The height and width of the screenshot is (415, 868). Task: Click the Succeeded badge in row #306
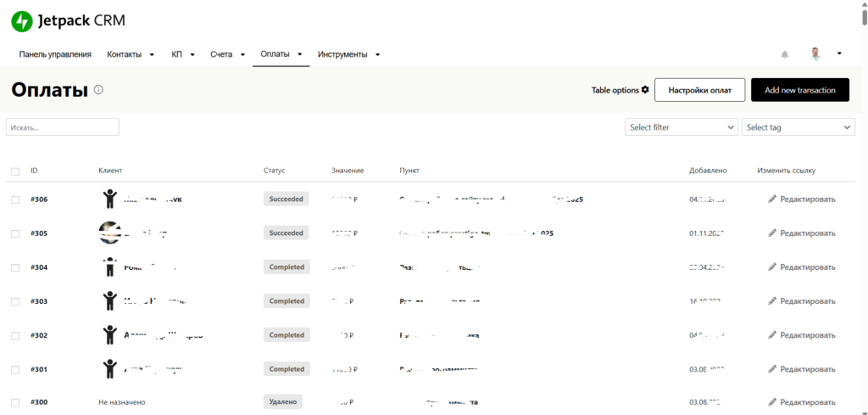pos(286,199)
